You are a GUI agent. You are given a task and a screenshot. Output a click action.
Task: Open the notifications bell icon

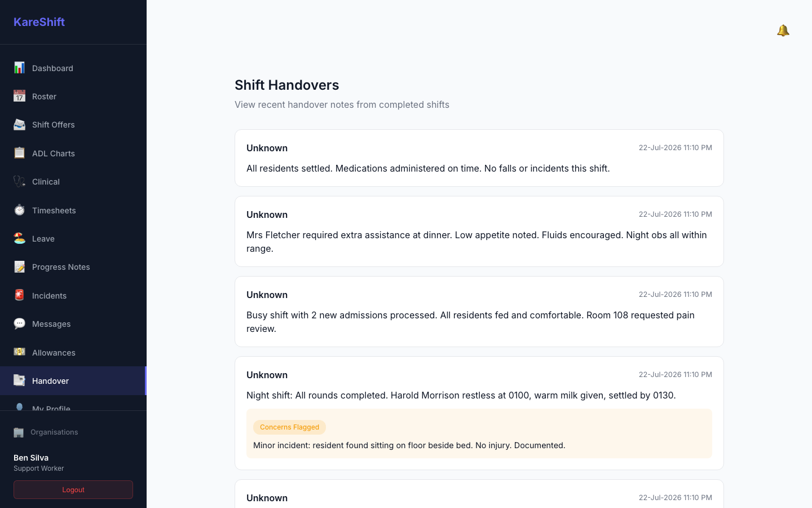(783, 30)
